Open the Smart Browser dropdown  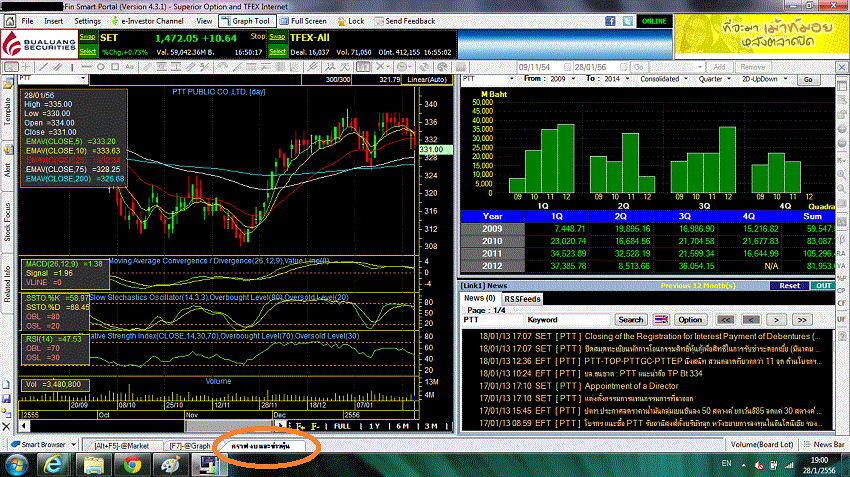click(x=74, y=444)
